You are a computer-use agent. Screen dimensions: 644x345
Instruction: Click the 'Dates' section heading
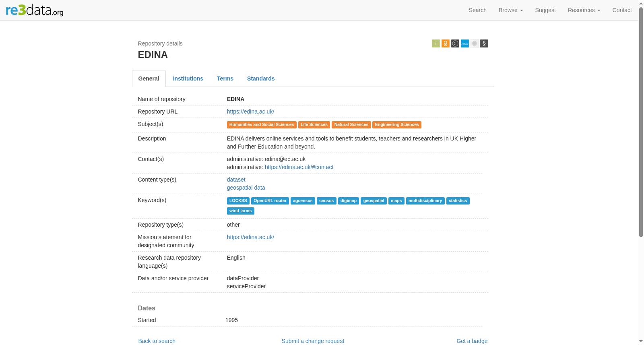point(147,308)
